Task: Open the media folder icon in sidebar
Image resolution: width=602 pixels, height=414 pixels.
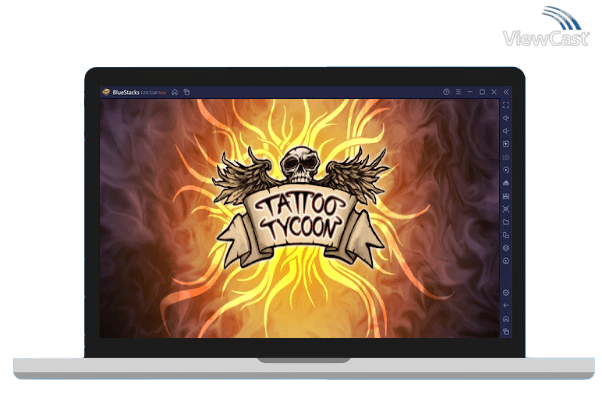Action: click(506, 222)
